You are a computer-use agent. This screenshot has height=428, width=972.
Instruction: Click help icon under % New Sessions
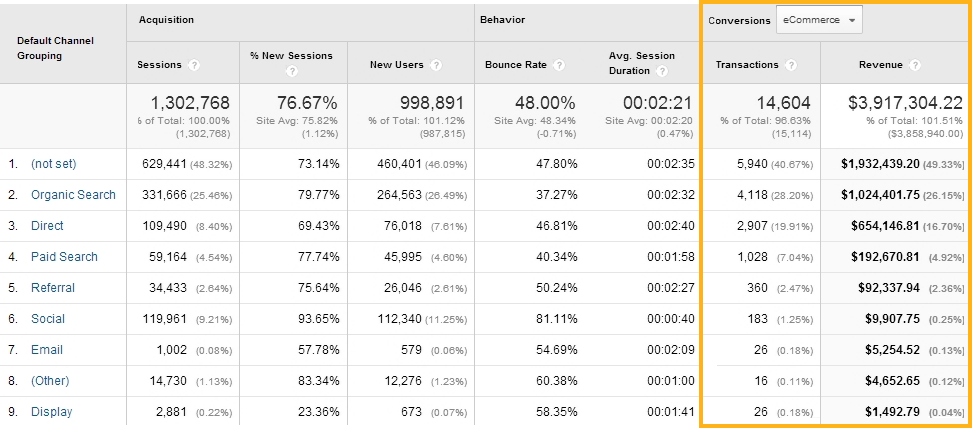291,72
